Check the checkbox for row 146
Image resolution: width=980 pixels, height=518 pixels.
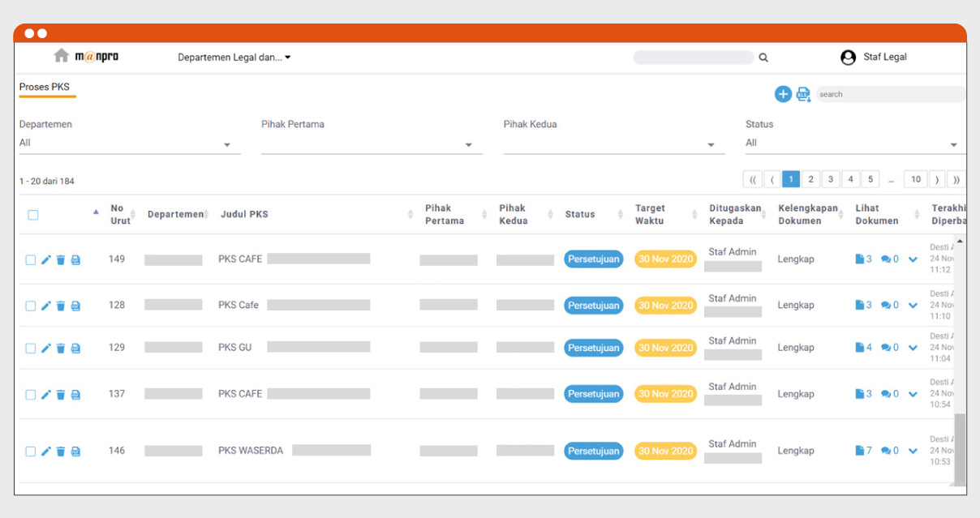31,452
